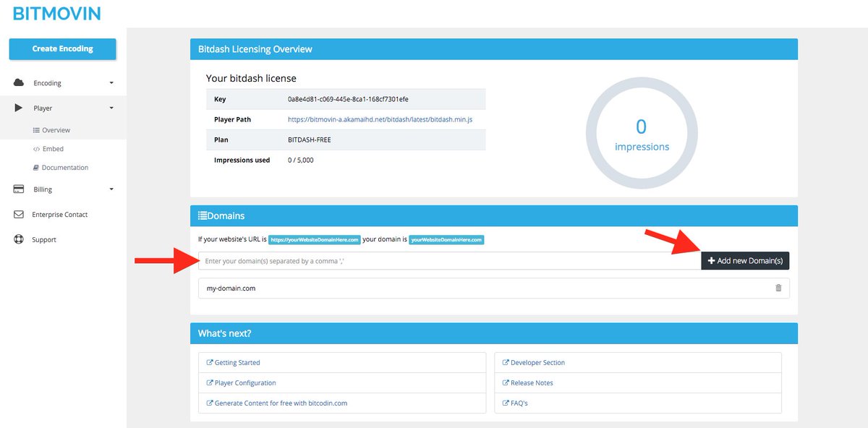The width and height of the screenshot is (868, 428).
Task: Click the external link icon beside Player Configuration
Action: tap(210, 383)
